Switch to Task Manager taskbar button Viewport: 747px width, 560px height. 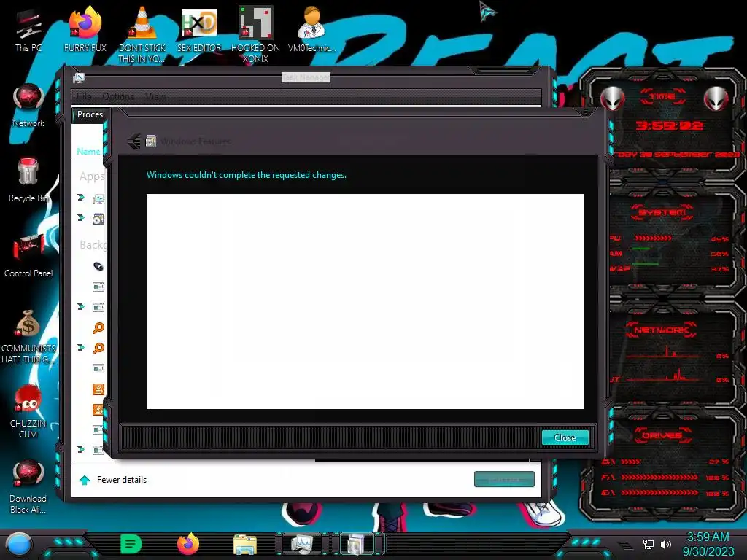pos(302,544)
